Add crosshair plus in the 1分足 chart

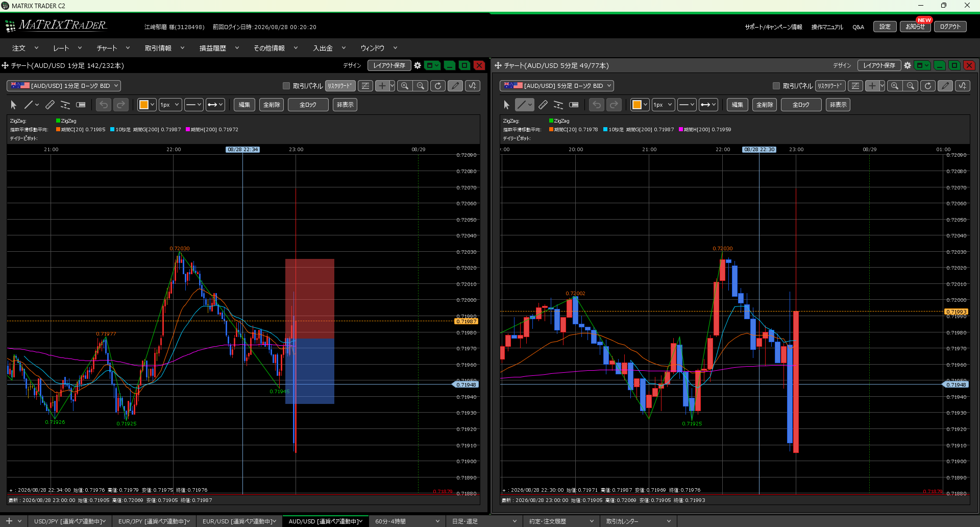click(x=382, y=86)
